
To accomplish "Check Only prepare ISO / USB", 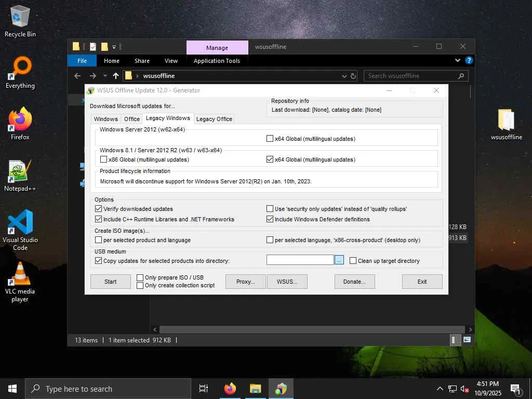I will tap(140, 277).
